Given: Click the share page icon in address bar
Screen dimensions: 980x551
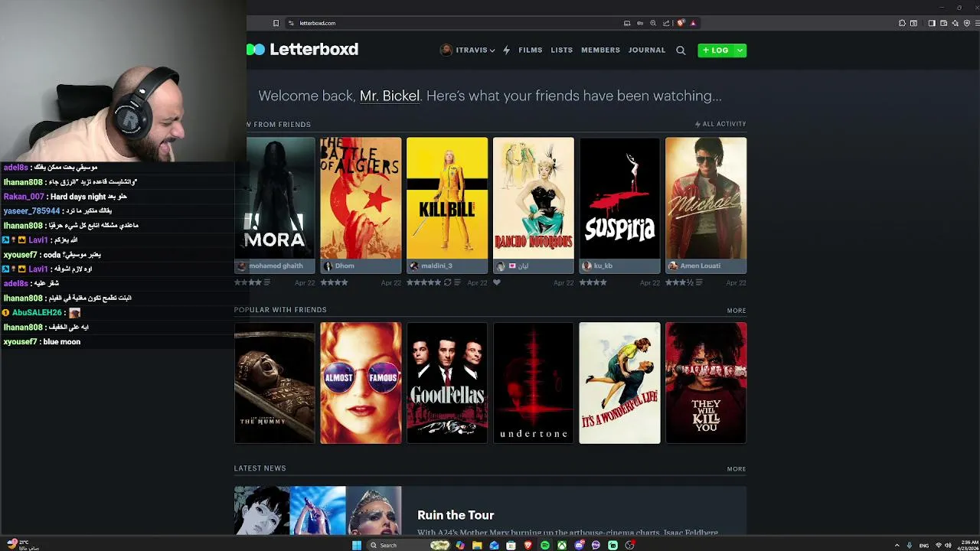Looking at the screenshot, I should pos(666,23).
